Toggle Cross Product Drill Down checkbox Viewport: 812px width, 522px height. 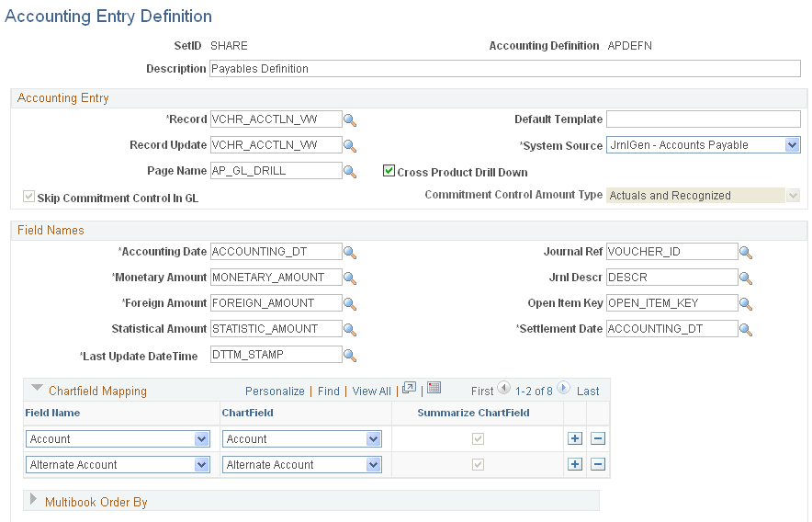pyautogui.click(x=389, y=171)
